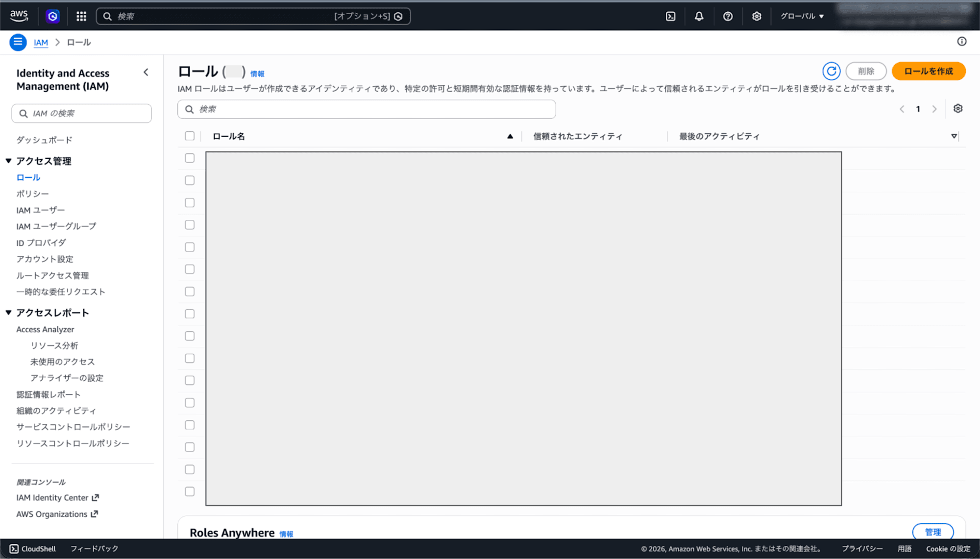Open ポリシー in the sidebar

coord(32,194)
